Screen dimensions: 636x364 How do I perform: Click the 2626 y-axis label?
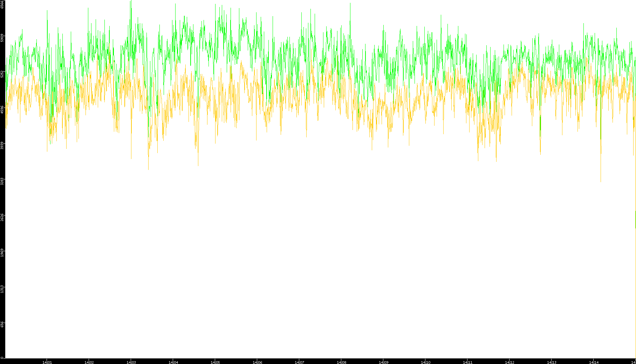coord(2,218)
